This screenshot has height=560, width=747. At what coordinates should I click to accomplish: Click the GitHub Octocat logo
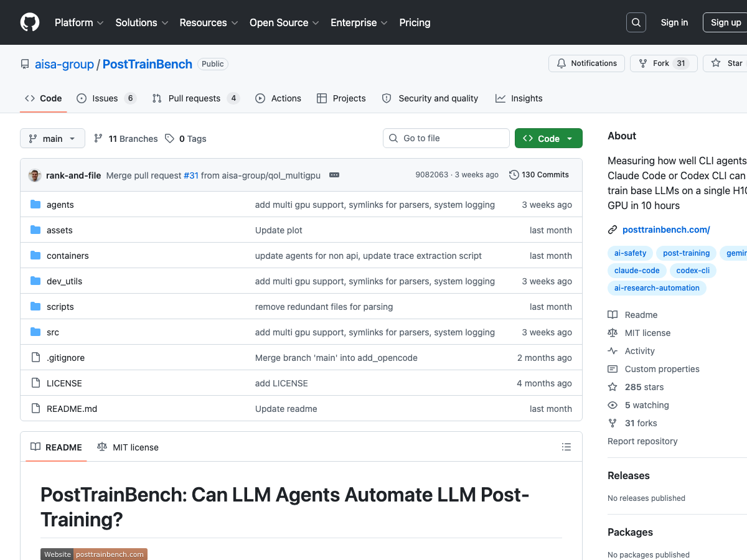pos(29,22)
